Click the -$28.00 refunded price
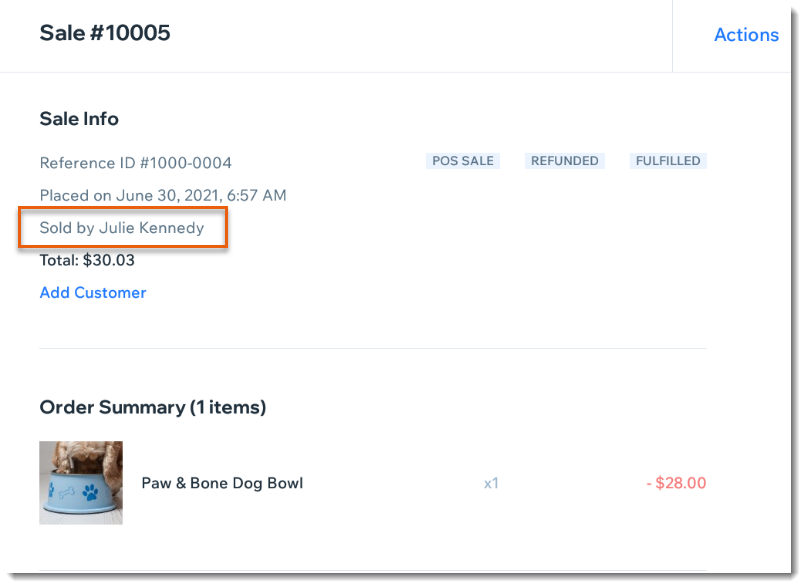806x588 pixels. (676, 483)
